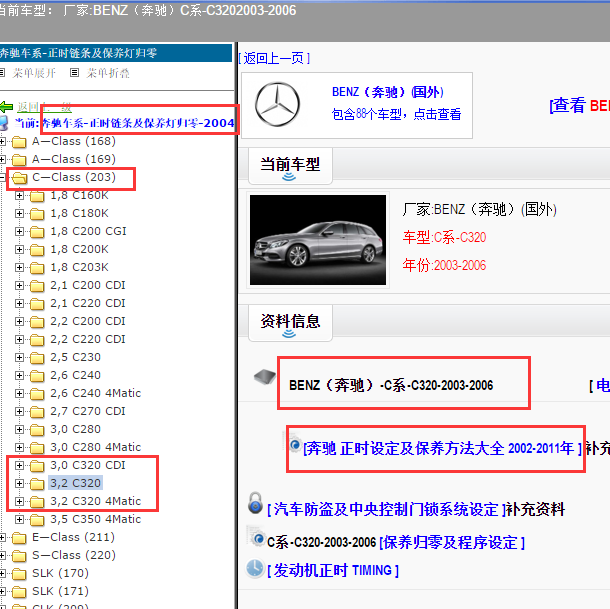Select 1,8 C200K tree item

pos(79,249)
